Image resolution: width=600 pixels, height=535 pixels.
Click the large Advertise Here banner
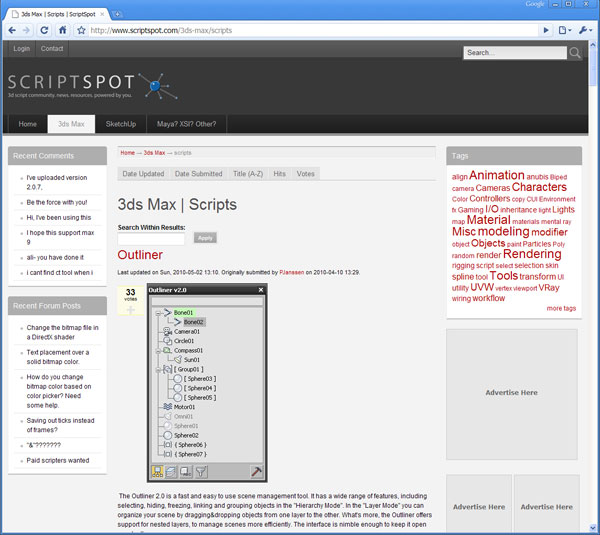(x=512, y=394)
